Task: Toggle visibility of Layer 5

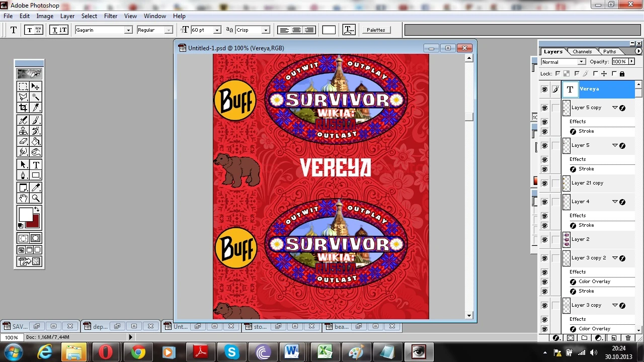Action: pyautogui.click(x=544, y=146)
